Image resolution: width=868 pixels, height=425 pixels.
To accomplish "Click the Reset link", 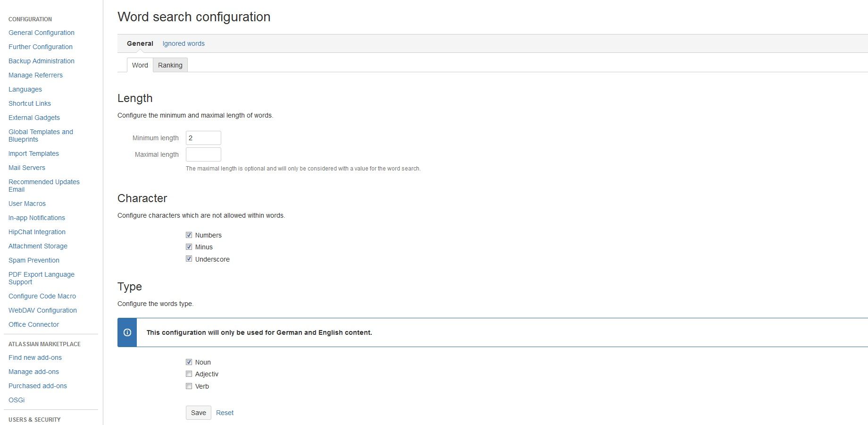I will point(225,413).
